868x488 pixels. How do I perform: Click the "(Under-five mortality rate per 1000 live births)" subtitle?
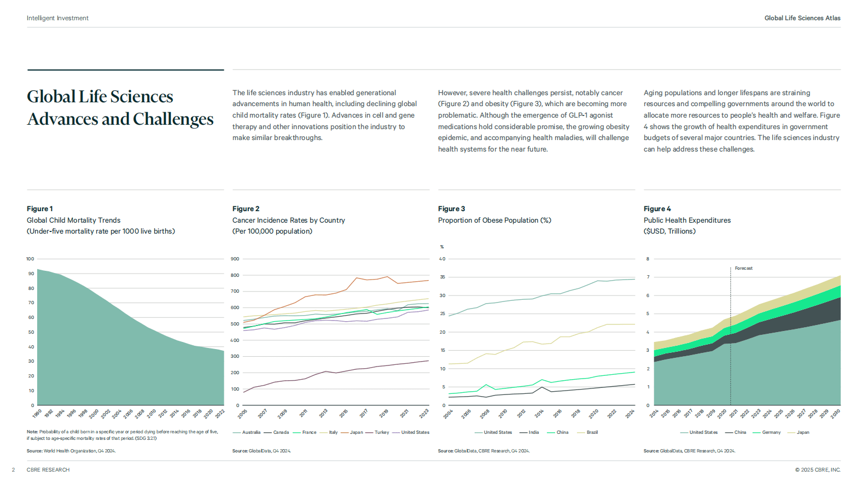[x=101, y=231]
